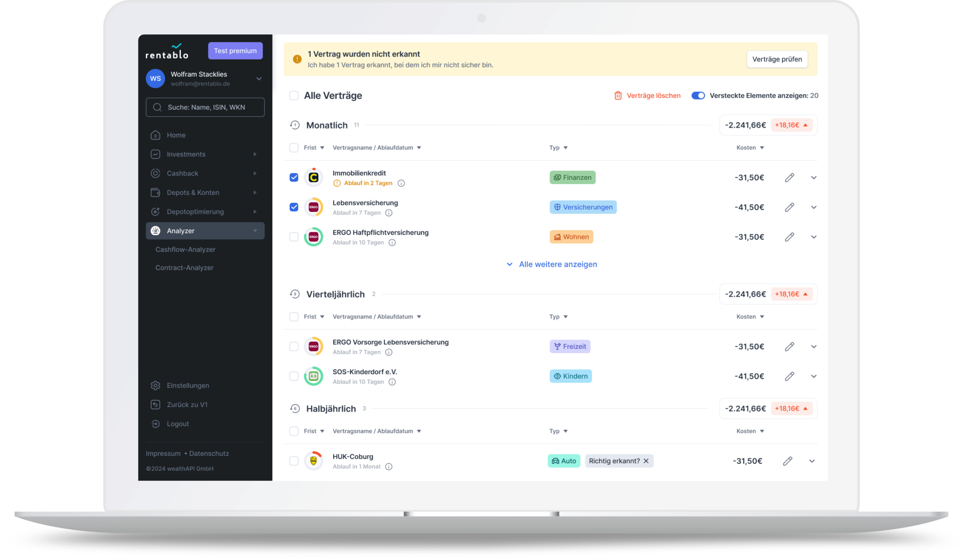Click the warning icon in yellow banner
Screen dimensions: 969x560
point(297,59)
